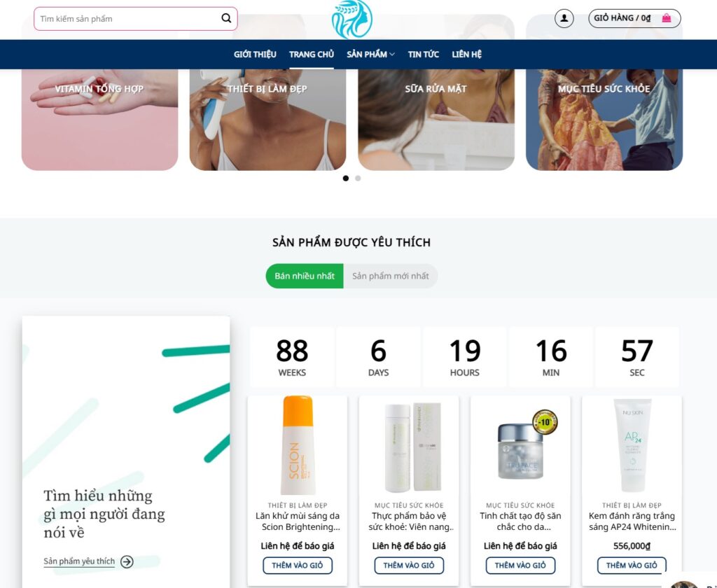Image resolution: width=717 pixels, height=588 pixels.
Task: Add AP24 Whitening toothpaste to cart
Action: [x=632, y=565]
